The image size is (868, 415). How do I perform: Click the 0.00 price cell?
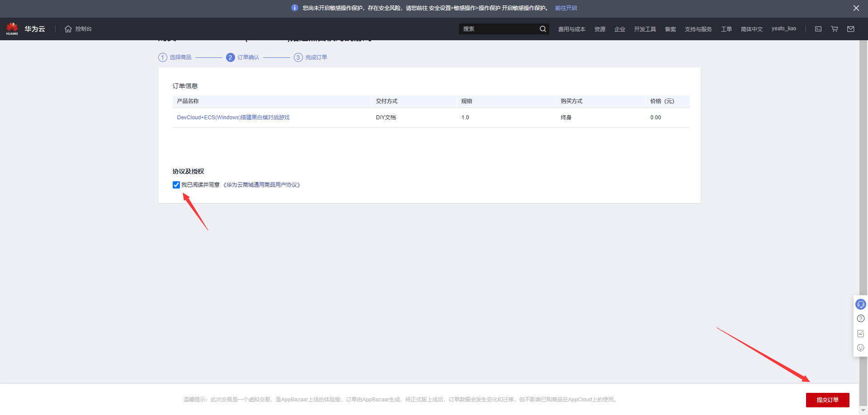(656, 118)
